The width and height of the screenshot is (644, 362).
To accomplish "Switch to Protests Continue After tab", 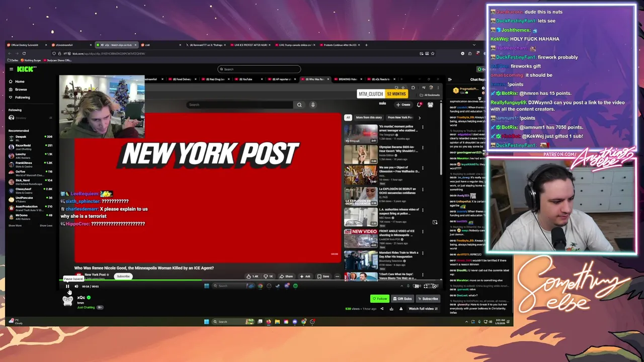I will (340, 45).
